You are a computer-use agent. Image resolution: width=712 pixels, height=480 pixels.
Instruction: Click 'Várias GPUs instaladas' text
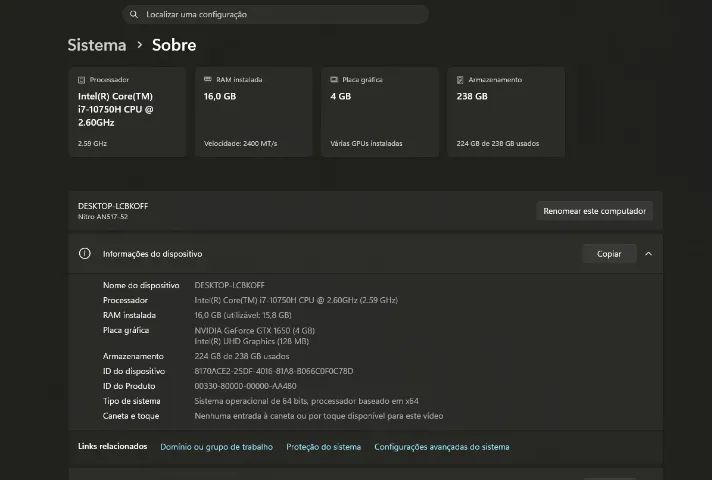tap(366, 144)
